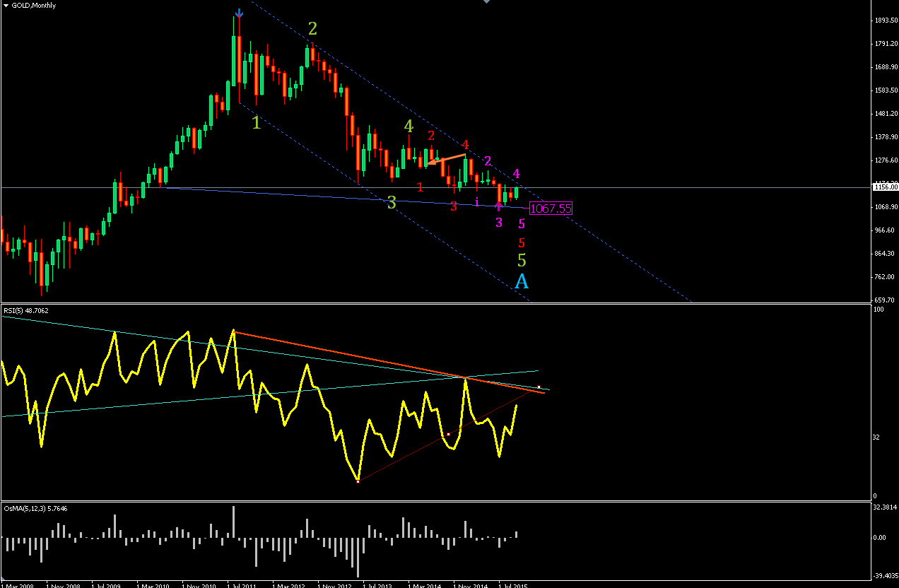The height and width of the screenshot is (588, 899).
Task: Select the red wave label 2
Action: tap(431, 136)
